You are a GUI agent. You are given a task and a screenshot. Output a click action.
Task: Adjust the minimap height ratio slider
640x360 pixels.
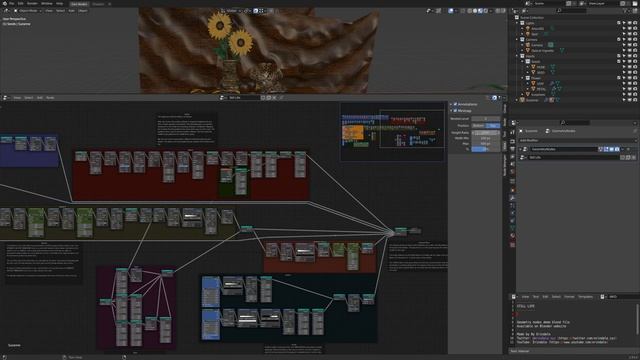[486, 133]
